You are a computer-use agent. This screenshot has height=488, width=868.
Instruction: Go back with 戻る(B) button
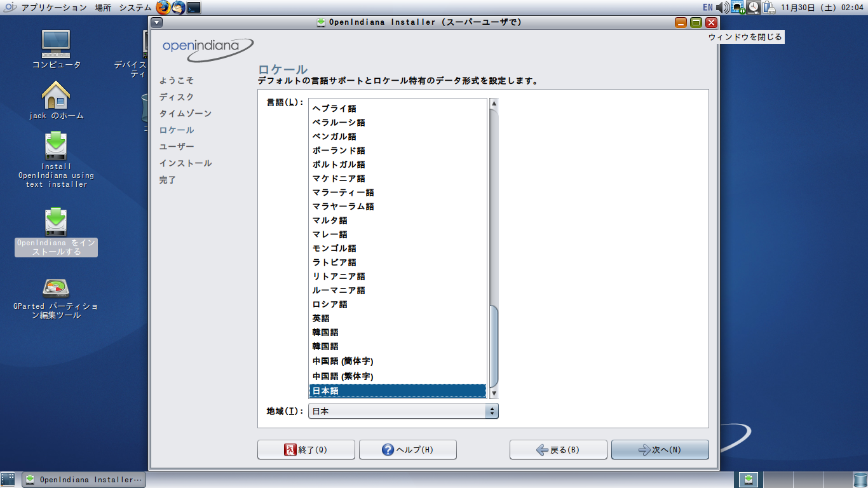[559, 450]
